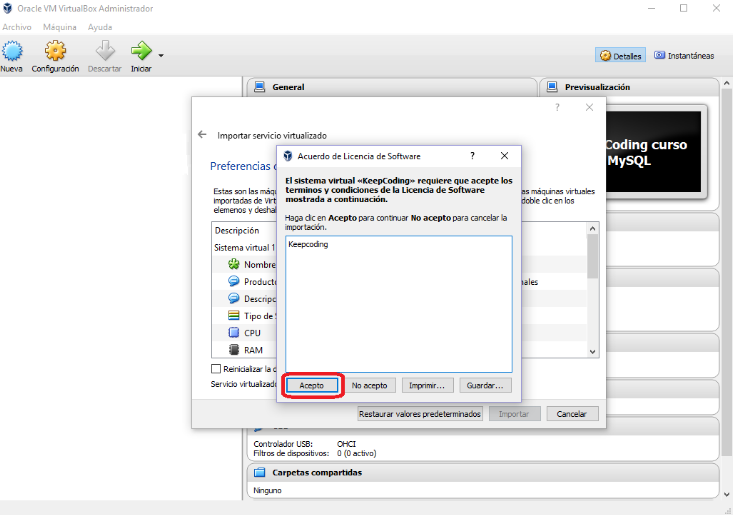Click VirtualBox icon in license dialog title

(x=288, y=156)
